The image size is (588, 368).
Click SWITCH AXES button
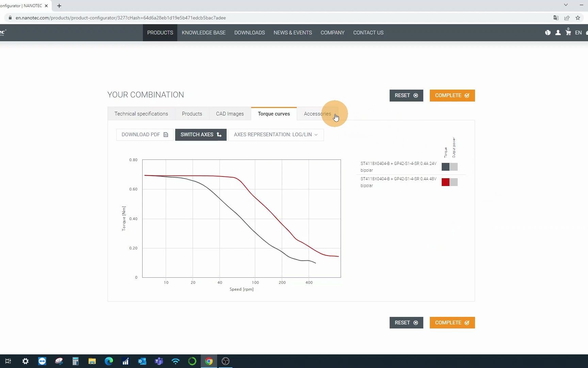pos(201,135)
